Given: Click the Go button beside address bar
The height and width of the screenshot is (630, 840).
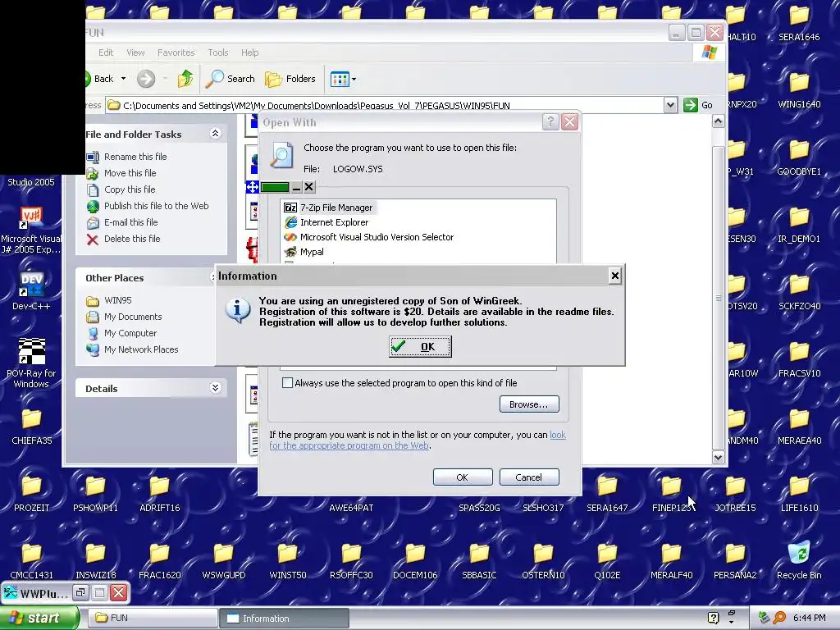Looking at the screenshot, I should pyautogui.click(x=699, y=105).
